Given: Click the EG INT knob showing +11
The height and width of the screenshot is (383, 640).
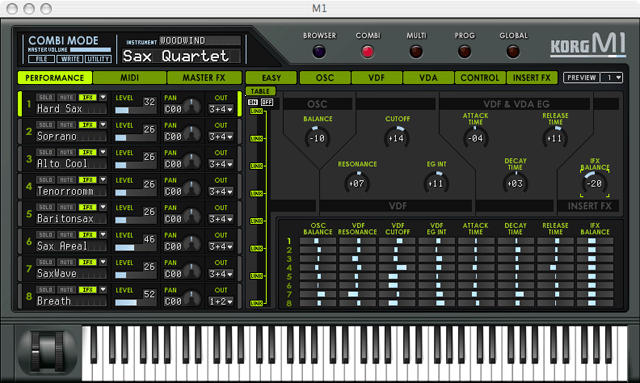Looking at the screenshot, I should point(436,183).
